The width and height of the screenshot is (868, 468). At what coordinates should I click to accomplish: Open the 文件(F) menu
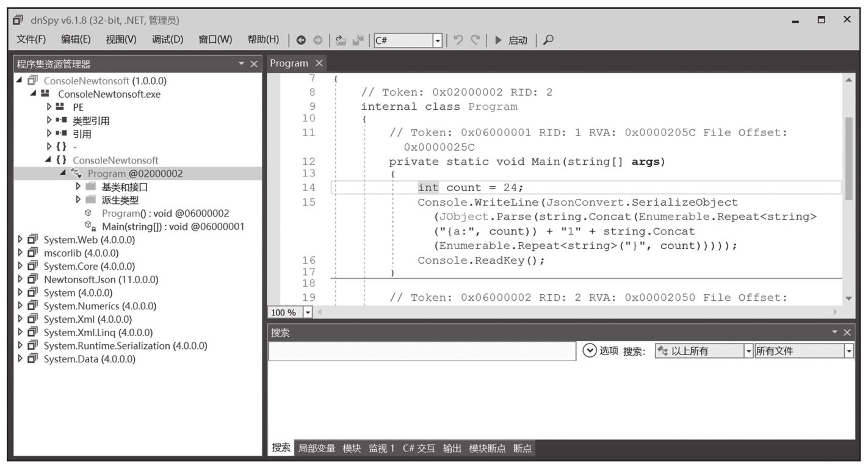coord(31,40)
